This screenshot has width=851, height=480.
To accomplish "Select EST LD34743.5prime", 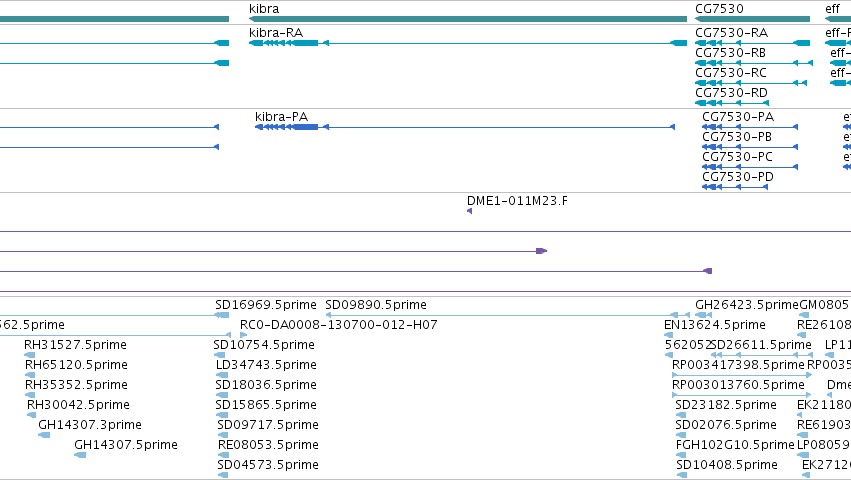I will [x=266, y=365].
